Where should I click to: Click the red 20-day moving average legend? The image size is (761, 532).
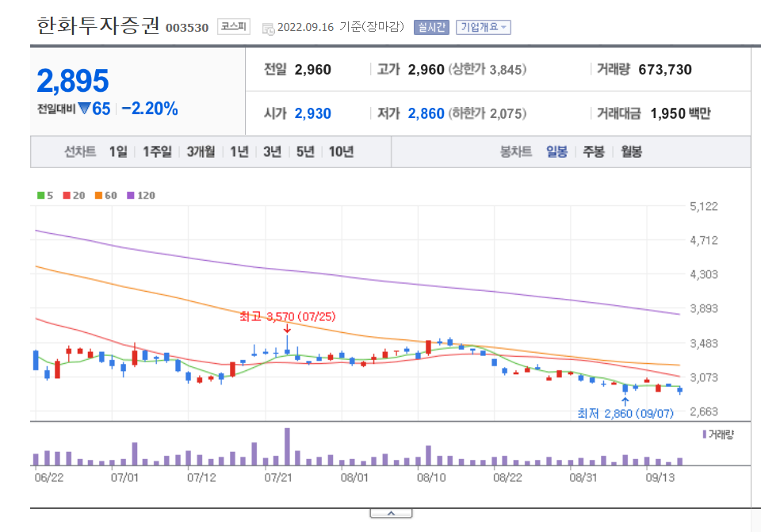pyautogui.click(x=74, y=196)
